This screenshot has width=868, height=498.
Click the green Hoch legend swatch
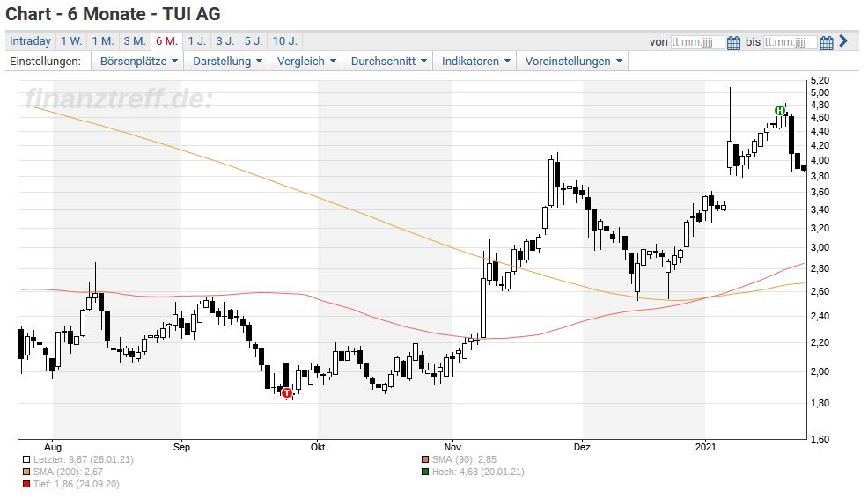coord(424,472)
